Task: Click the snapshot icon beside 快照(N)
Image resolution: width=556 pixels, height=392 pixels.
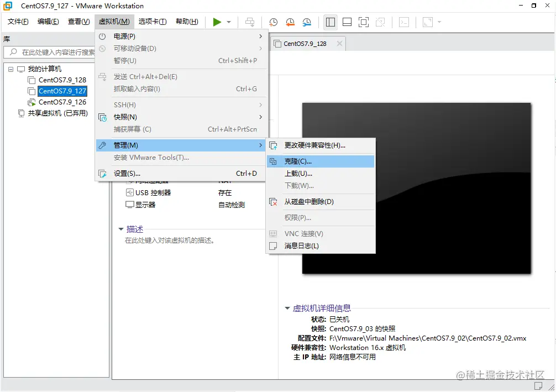Action: point(102,117)
